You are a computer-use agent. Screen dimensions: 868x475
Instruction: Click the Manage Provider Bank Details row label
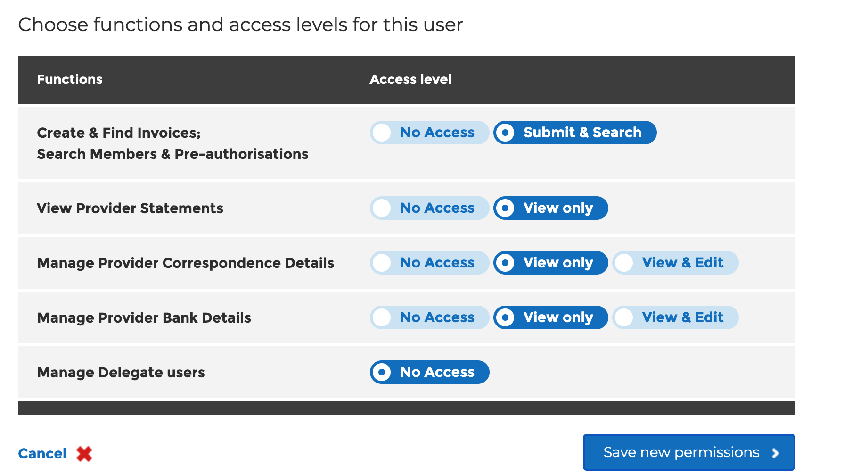click(144, 317)
